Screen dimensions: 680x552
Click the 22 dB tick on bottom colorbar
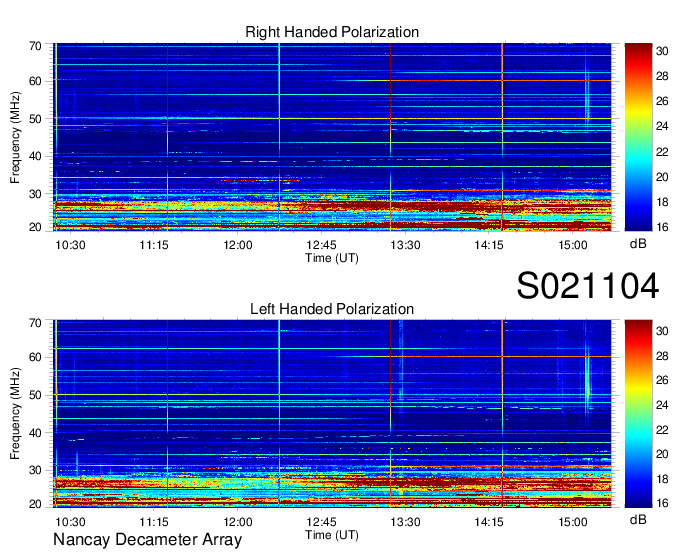(x=662, y=430)
